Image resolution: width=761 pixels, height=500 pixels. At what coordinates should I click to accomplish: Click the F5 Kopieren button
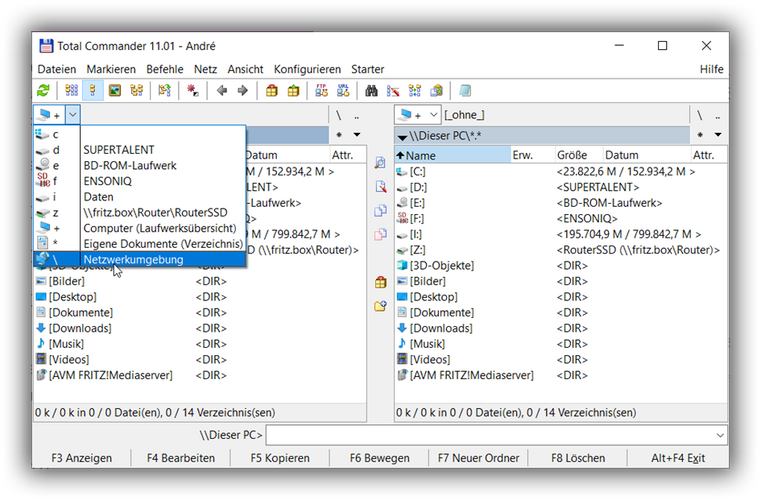[x=280, y=458]
